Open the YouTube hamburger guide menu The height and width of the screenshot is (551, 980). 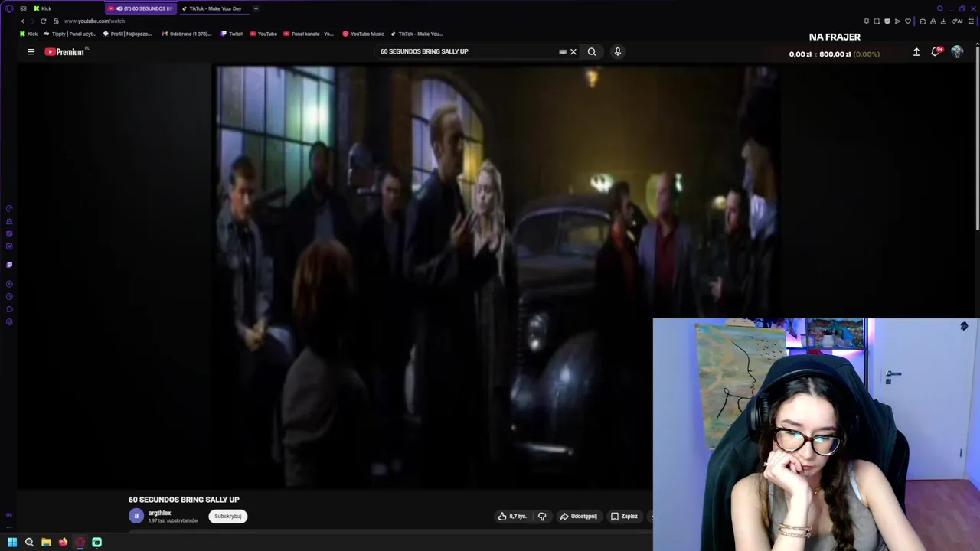point(31,52)
